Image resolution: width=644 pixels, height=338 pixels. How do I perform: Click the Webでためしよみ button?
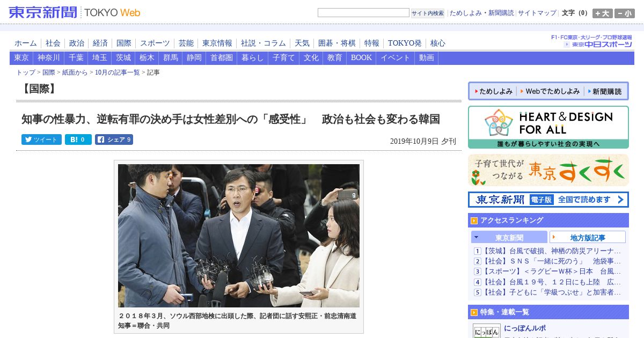550,91
